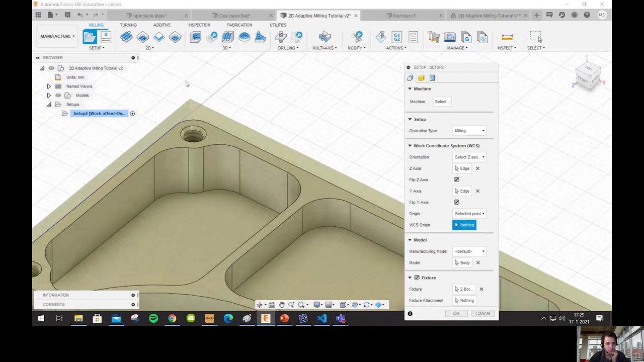Select the 3D Contour dome icon
The height and width of the screenshot is (362, 644).
245,37
